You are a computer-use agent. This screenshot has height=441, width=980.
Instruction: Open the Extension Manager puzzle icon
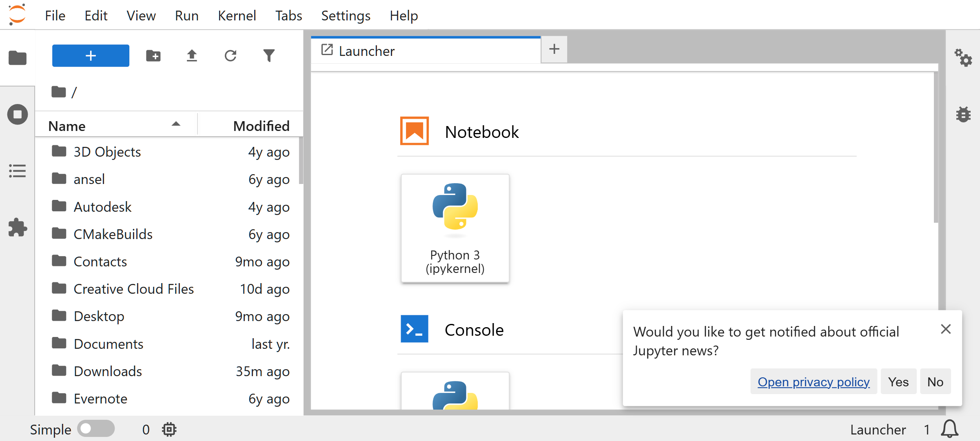(x=18, y=227)
